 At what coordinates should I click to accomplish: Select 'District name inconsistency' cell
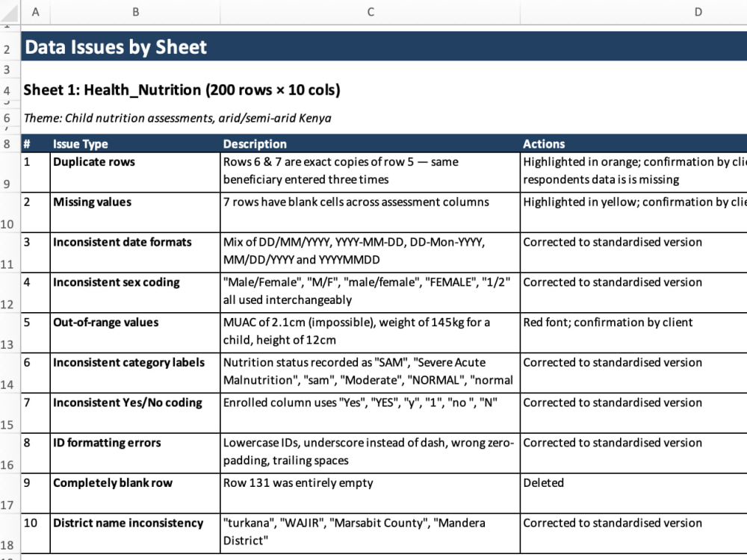click(135, 533)
